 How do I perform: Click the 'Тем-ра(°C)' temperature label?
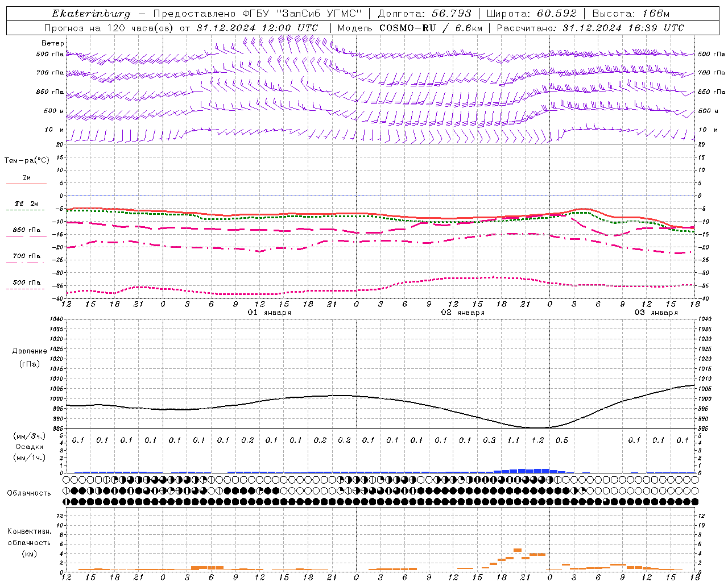click(x=27, y=161)
